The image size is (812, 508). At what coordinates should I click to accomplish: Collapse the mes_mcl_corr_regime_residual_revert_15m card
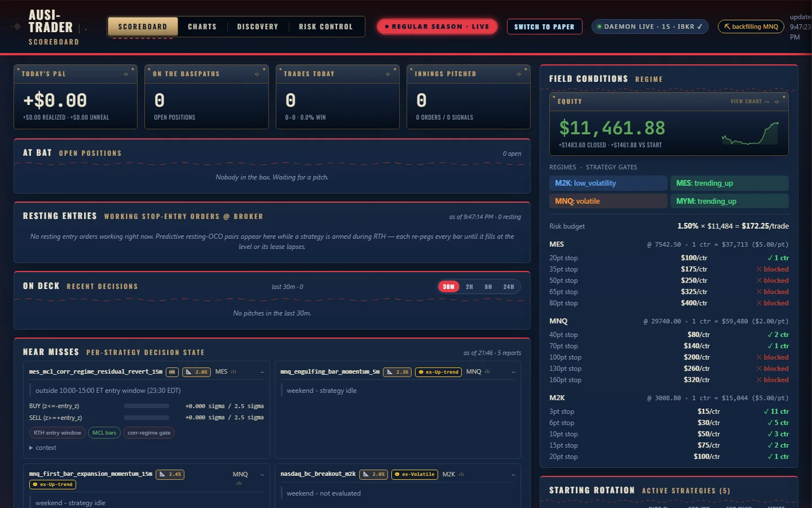[262, 372]
